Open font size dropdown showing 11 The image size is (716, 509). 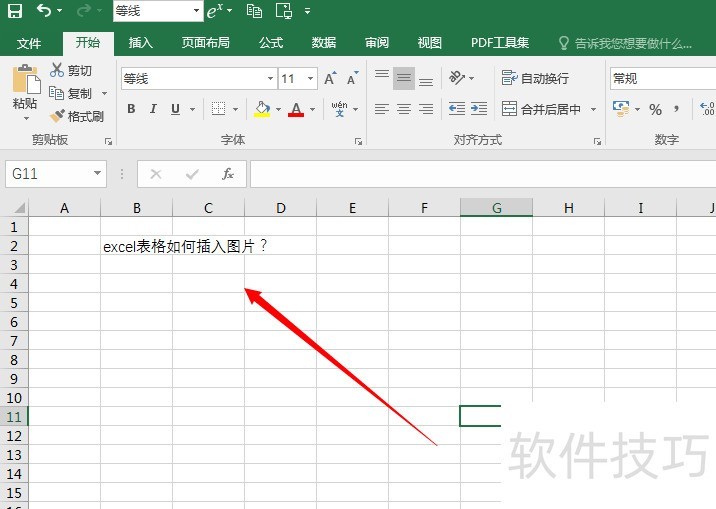(x=310, y=79)
